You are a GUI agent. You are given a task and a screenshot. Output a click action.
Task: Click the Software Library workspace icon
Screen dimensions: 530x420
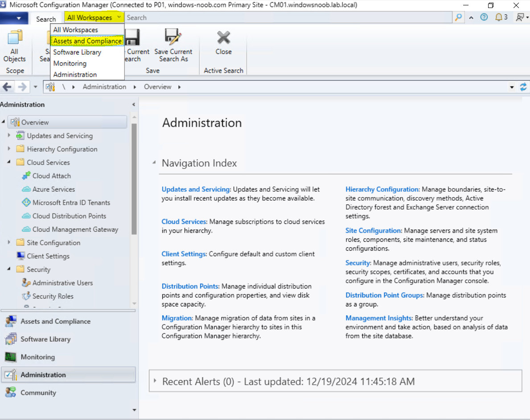pos(11,339)
